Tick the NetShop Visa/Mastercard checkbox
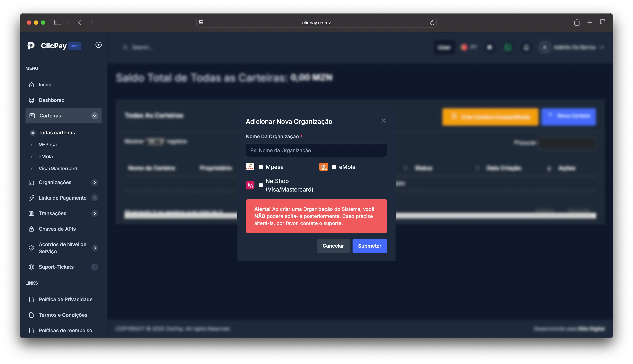 [261, 185]
